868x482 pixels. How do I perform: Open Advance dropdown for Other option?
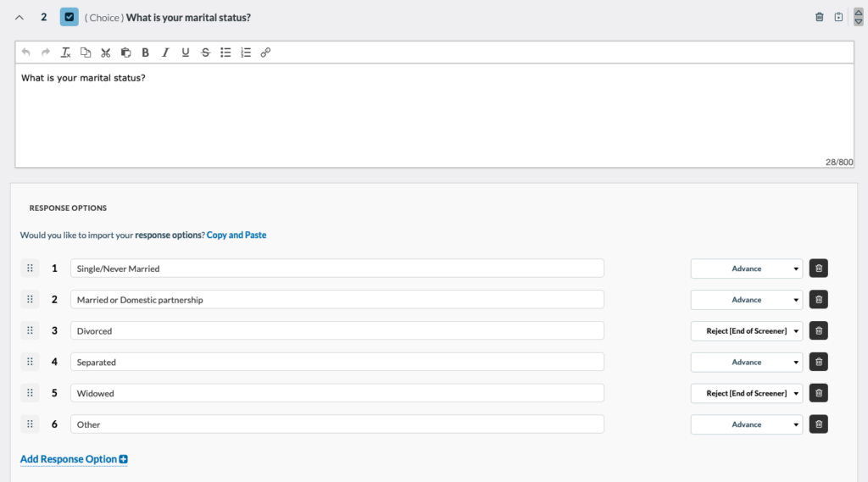(746, 424)
